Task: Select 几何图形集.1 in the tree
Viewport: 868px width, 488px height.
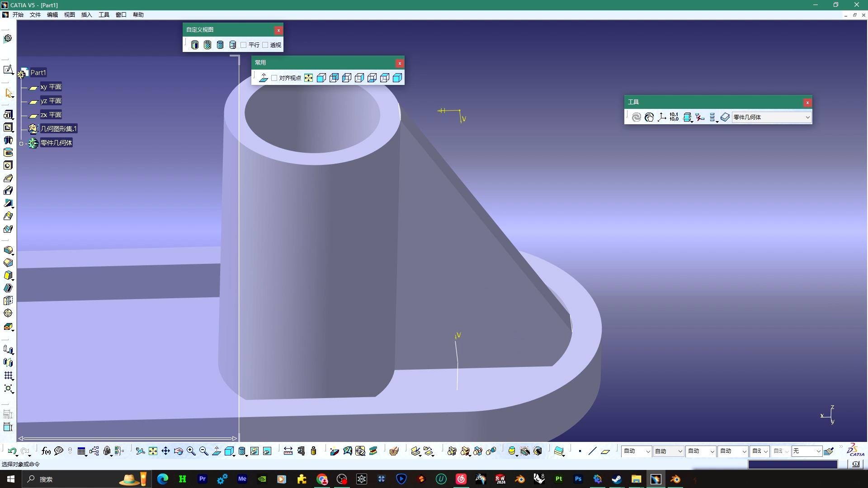Action: 59,129
